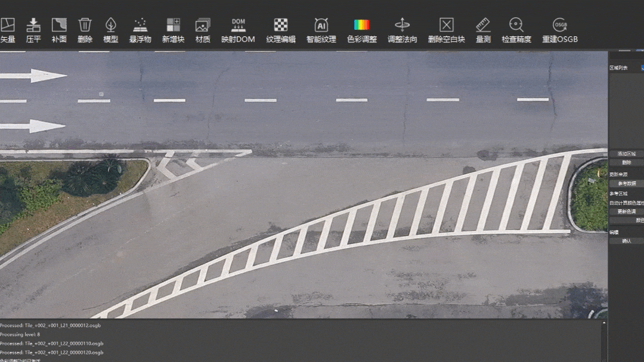The image size is (644, 362).
Task: Toggle the 区域列表 checkbox
Action: pyautogui.click(x=642, y=68)
